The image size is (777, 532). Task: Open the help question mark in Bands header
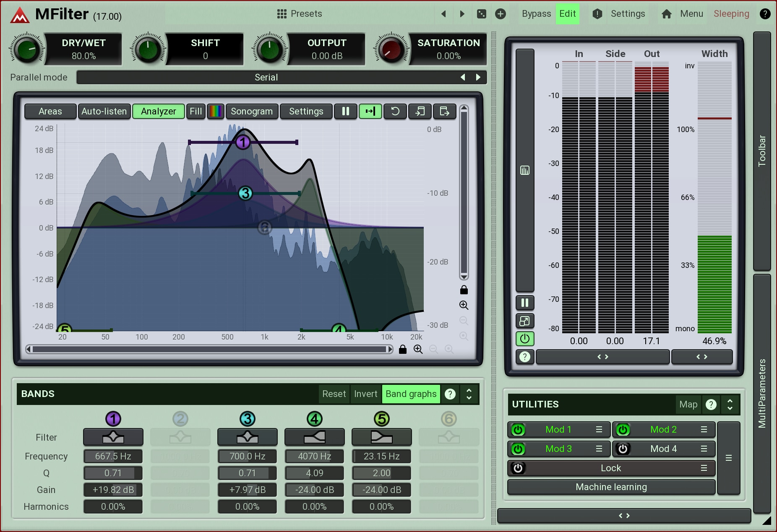click(450, 394)
